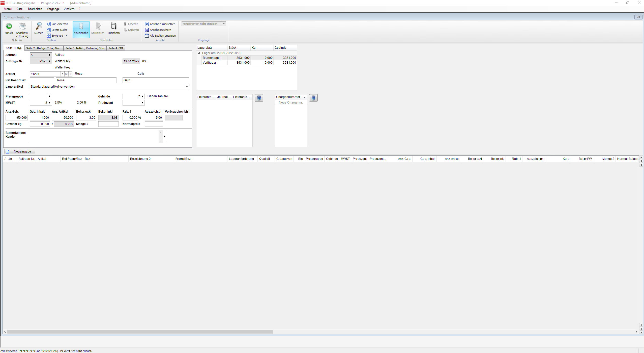Click the green Zurück back arrow icon
Screen dimensions: 644x353
click(9, 26)
